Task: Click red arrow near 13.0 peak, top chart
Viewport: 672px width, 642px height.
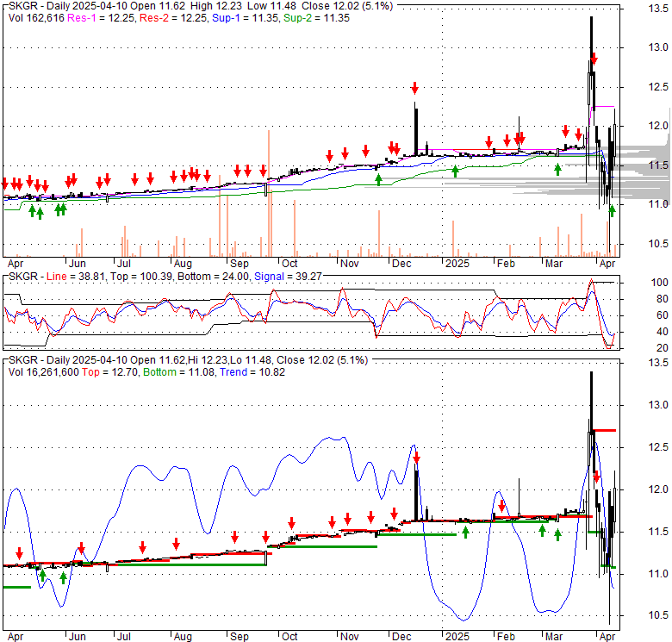Action: [594, 59]
